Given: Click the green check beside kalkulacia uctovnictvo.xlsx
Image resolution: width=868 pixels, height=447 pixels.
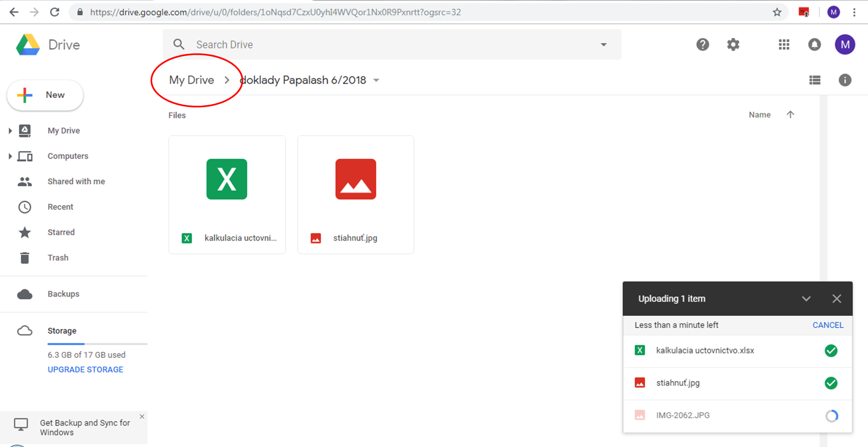Looking at the screenshot, I should (831, 351).
